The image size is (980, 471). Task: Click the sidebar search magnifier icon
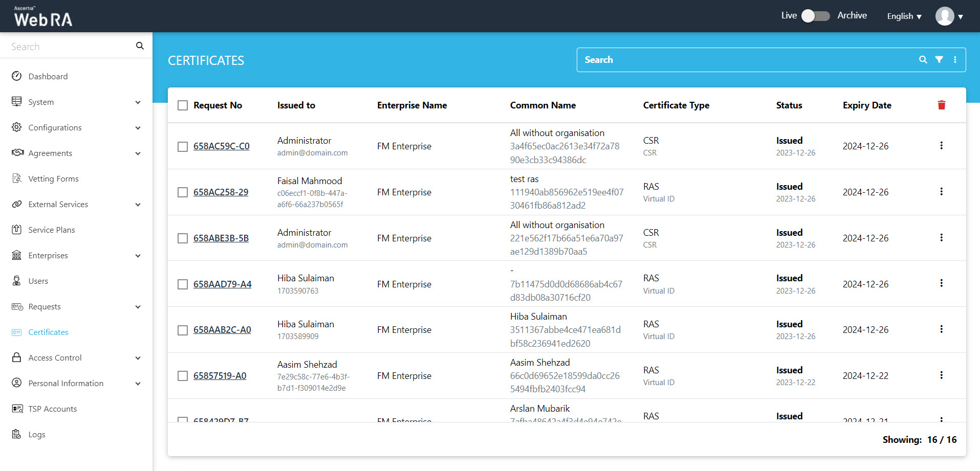tap(140, 46)
